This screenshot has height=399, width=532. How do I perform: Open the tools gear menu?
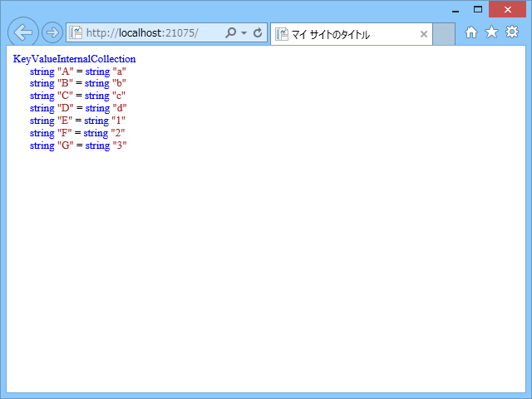pyautogui.click(x=512, y=32)
